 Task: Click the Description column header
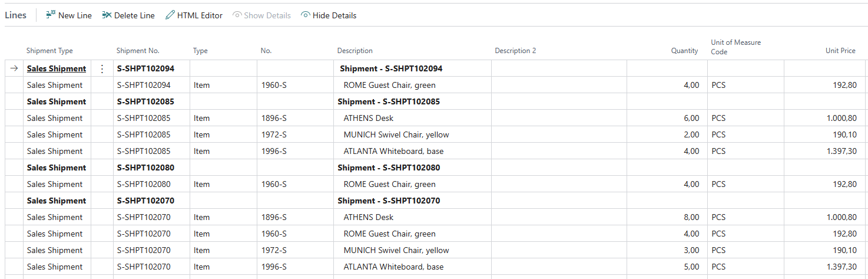point(355,51)
